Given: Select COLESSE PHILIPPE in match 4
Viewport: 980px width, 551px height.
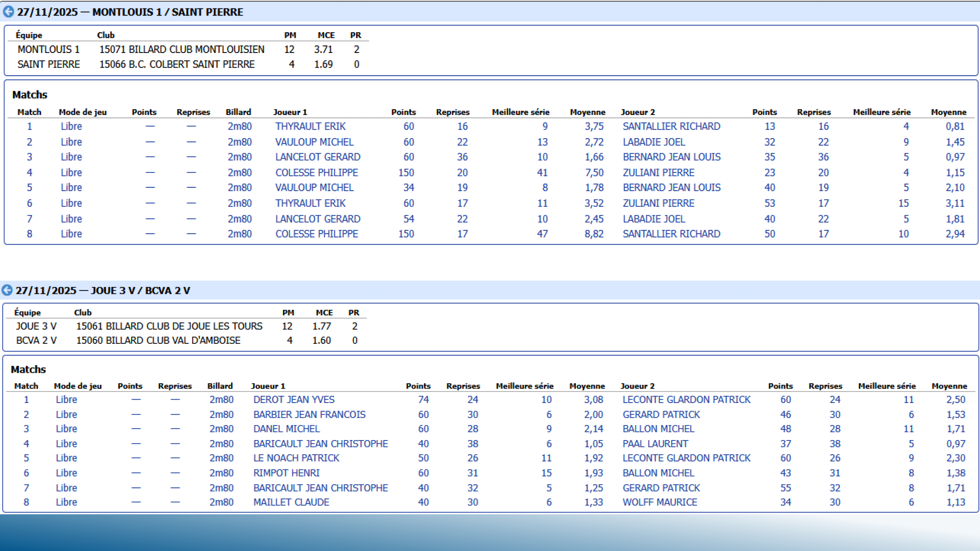Looking at the screenshot, I should coord(316,173).
